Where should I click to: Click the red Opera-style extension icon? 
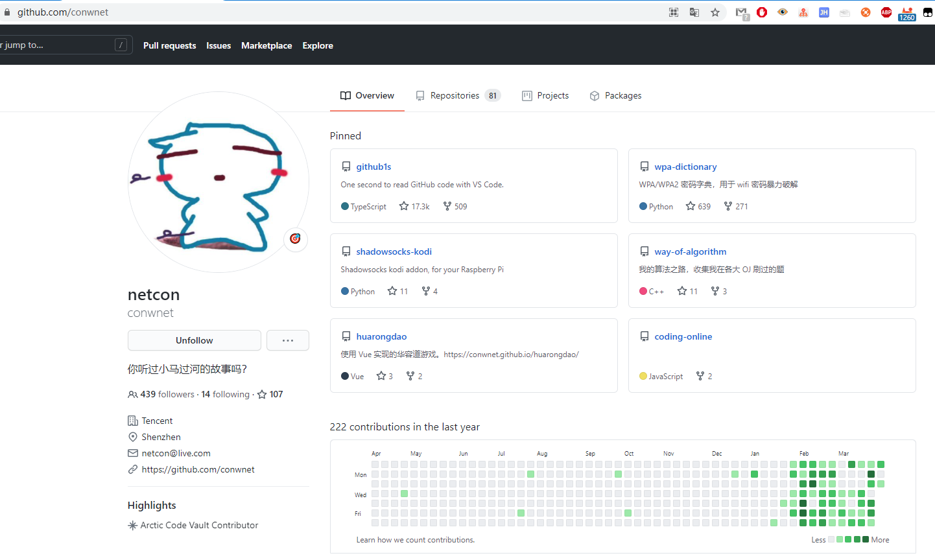coord(762,12)
